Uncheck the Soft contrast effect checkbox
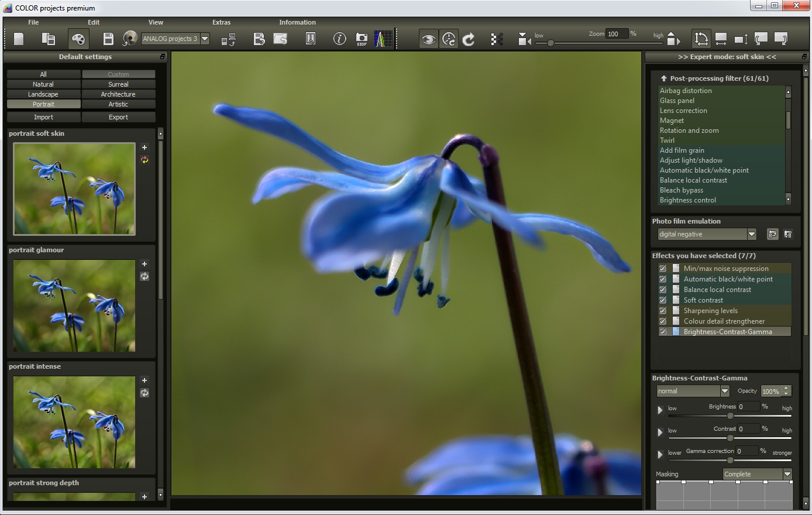 (663, 300)
